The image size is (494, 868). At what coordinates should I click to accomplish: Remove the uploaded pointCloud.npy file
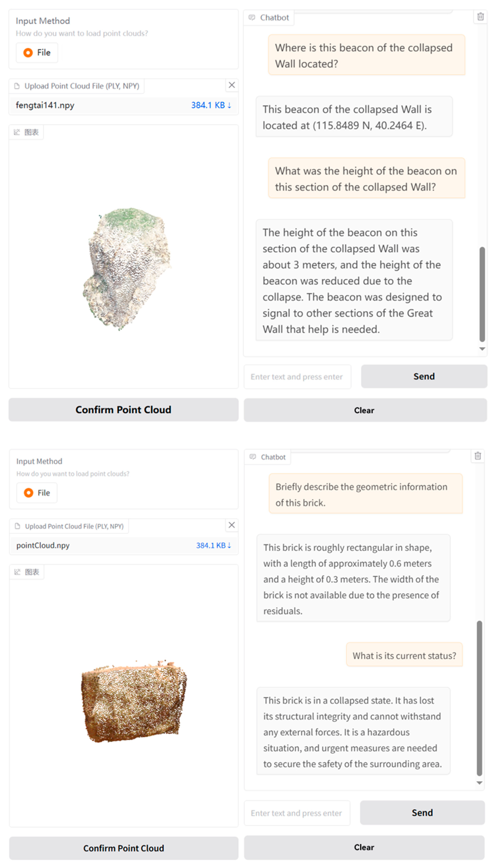click(232, 525)
